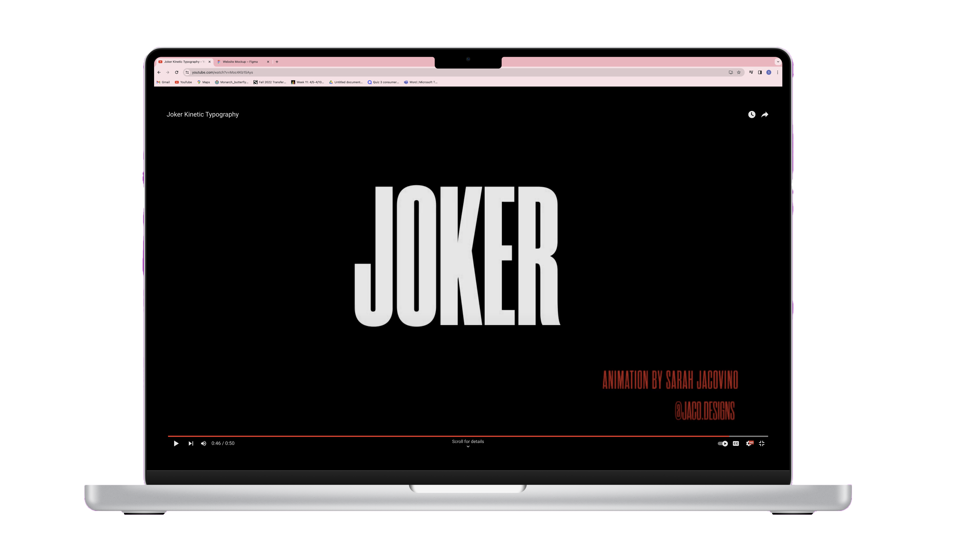The height and width of the screenshot is (560, 980).
Task: Open the media controls icon
Action: pos(751,72)
